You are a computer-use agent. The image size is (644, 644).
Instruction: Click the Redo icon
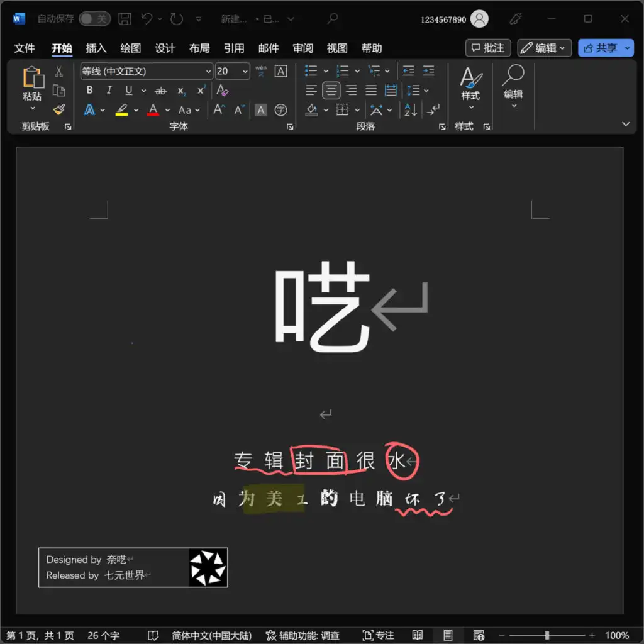pyautogui.click(x=177, y=19)
